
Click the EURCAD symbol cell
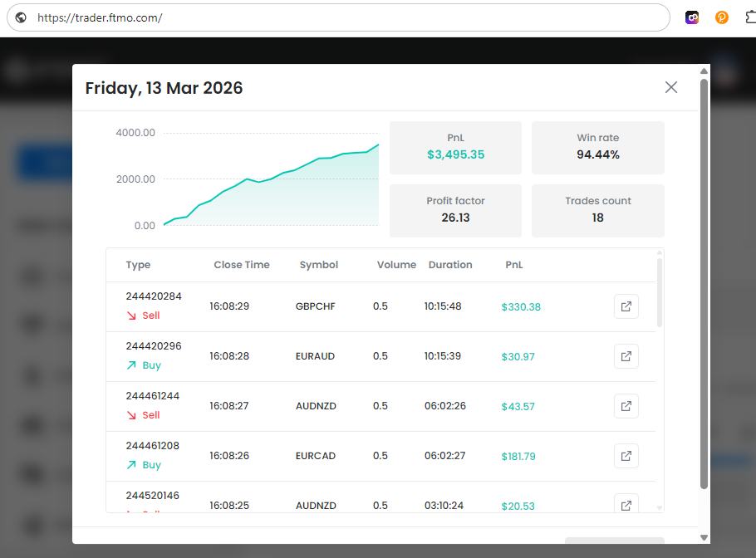pos(316,456)
